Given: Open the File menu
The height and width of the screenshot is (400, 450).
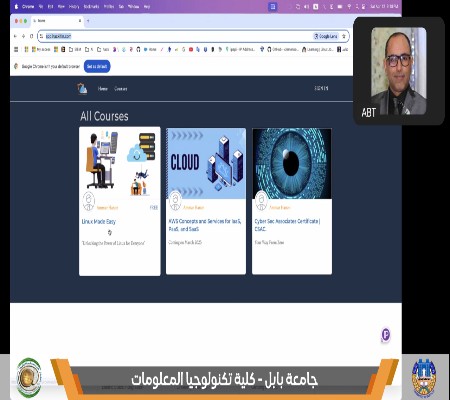Looking at the screenshot, I should [41, 6].
